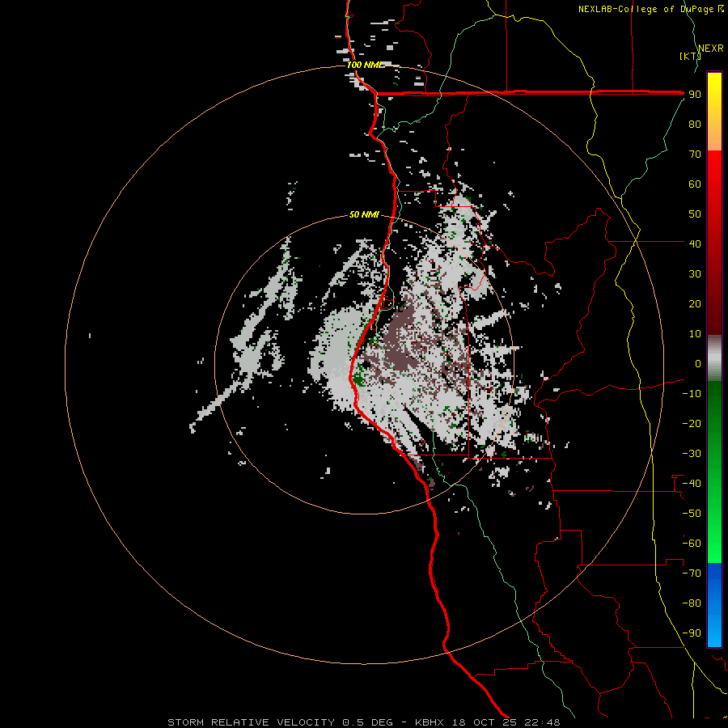
Task: Click the "100 NMI" range ring label
Action: pyautogui.click(x=365, y=65)
